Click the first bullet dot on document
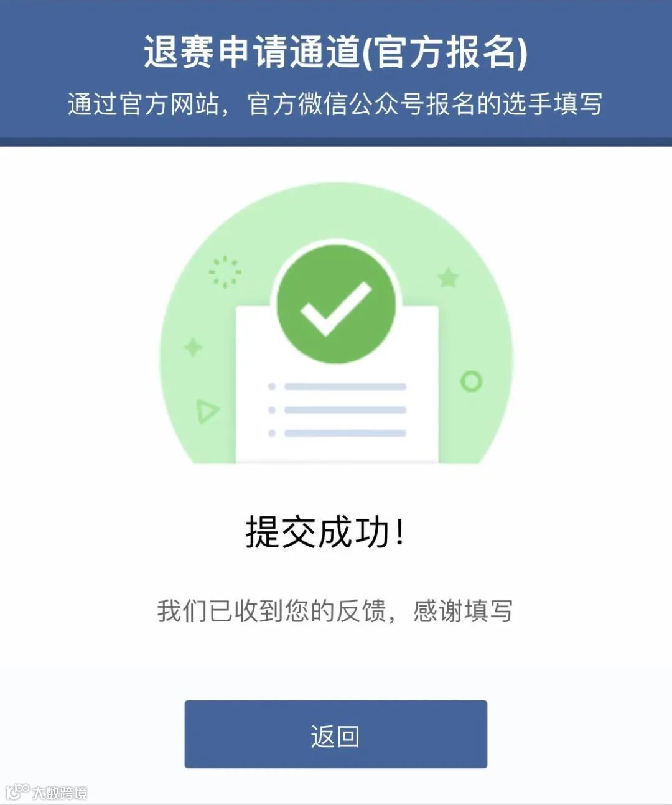The width and height of the screenshot is (672, 805). 272,387
